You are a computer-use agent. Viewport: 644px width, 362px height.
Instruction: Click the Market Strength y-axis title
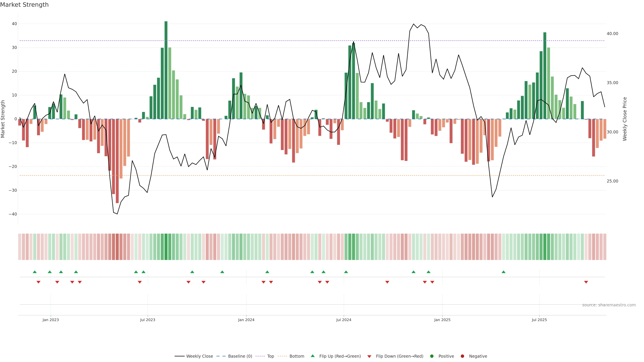(x=3, y=119)
